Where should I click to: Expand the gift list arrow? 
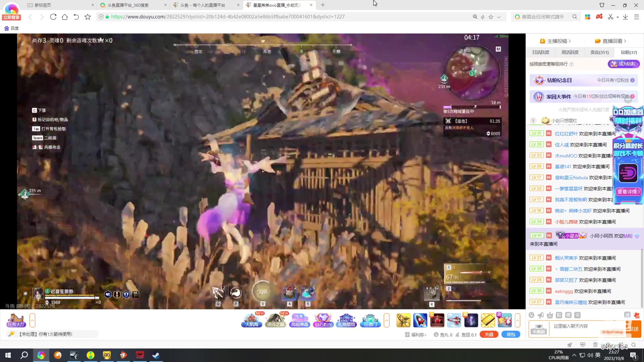click(518, 320)
